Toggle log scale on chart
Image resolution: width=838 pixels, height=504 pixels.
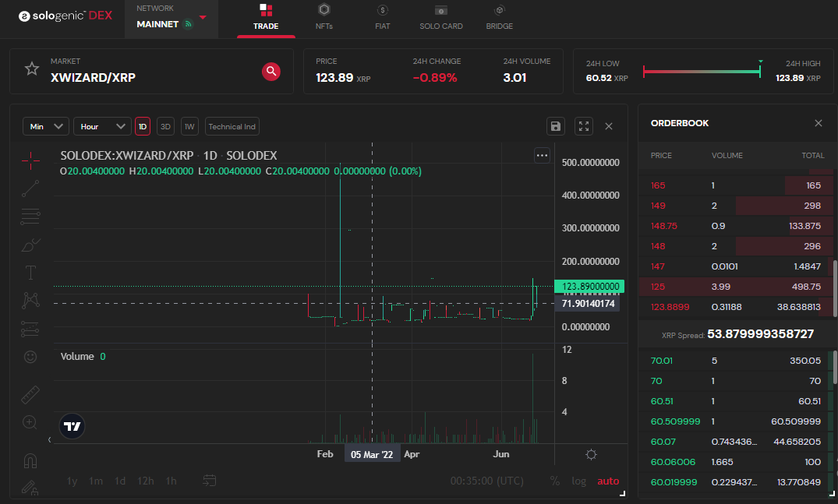(x=578, y=481)
